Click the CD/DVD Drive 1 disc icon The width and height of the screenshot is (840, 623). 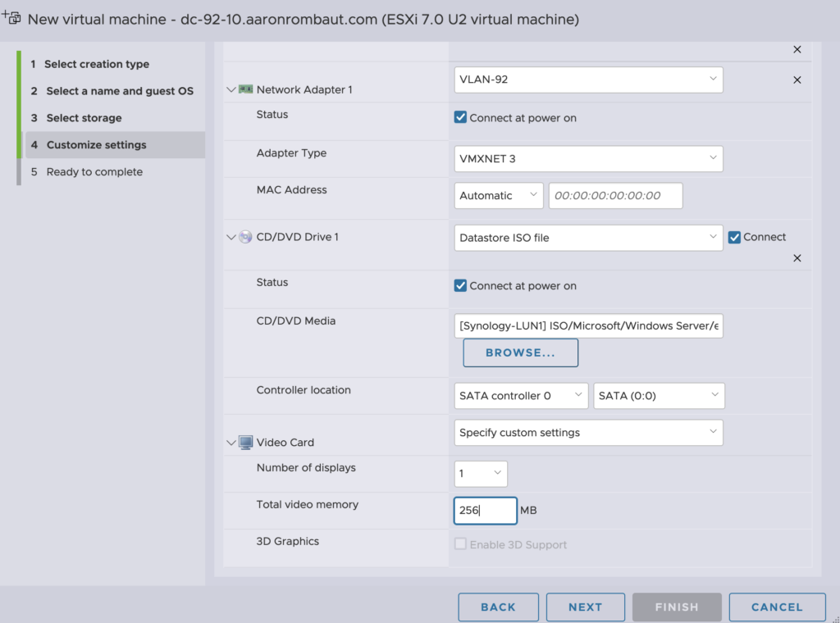[x=245, y=237]
